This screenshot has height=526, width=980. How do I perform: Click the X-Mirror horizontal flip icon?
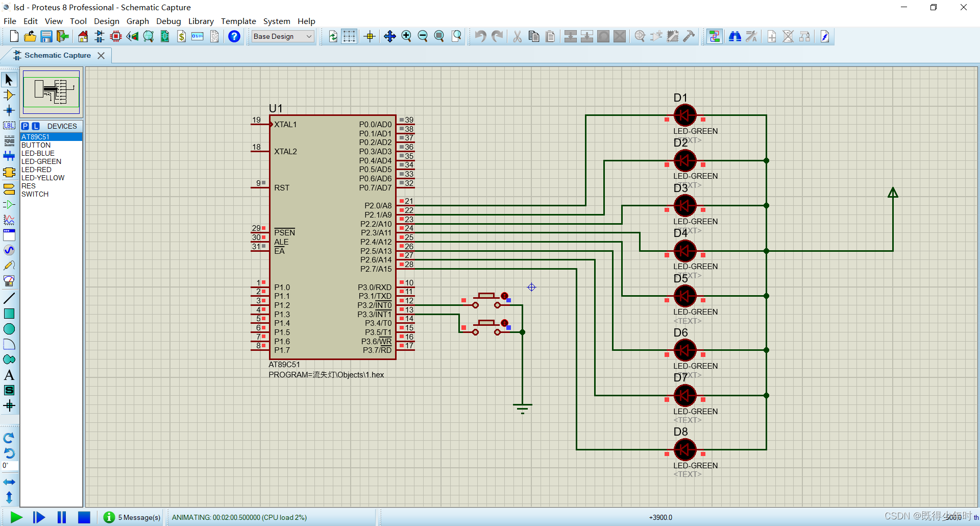coord(9,482)
